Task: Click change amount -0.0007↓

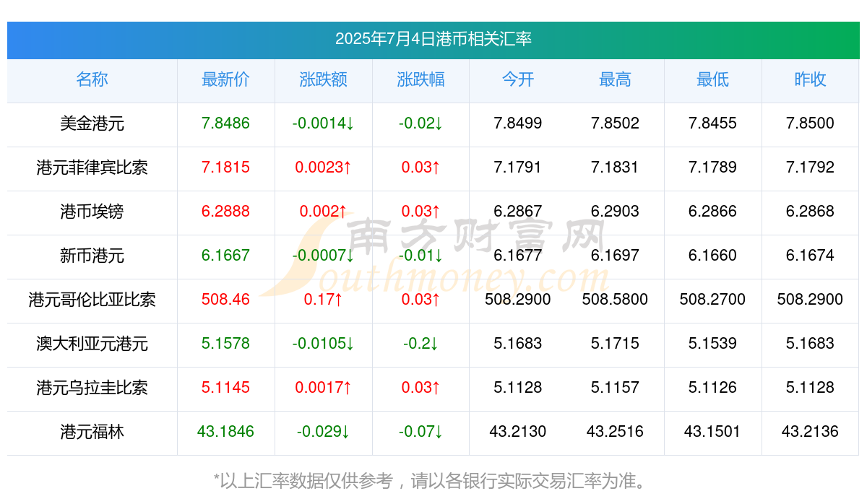Action: pos(323,256)
